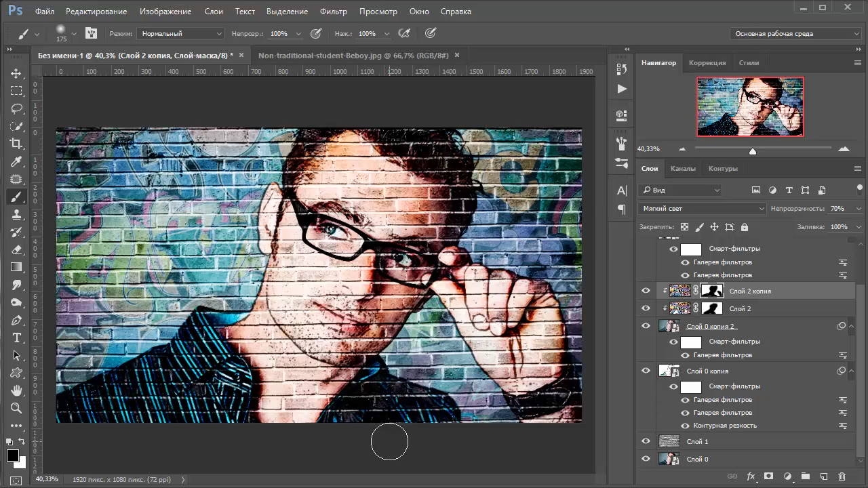Enable airbrush-style build-up effect

(404, 33)
